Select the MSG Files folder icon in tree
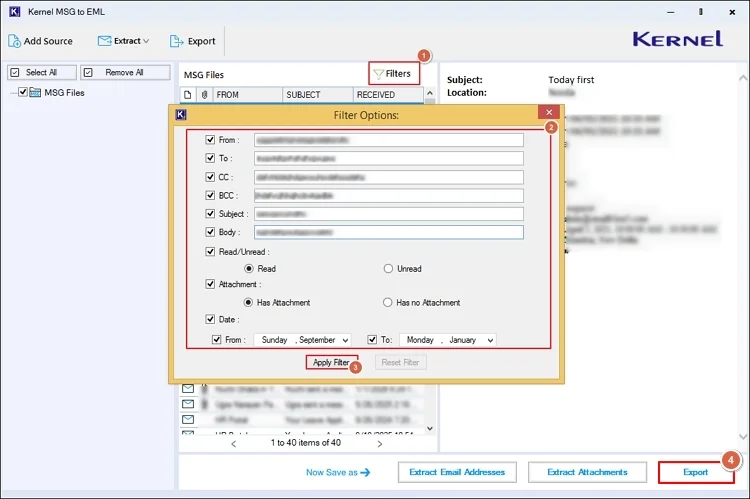The width and height of the screenshot is (750, 499). tap(35, 92)
